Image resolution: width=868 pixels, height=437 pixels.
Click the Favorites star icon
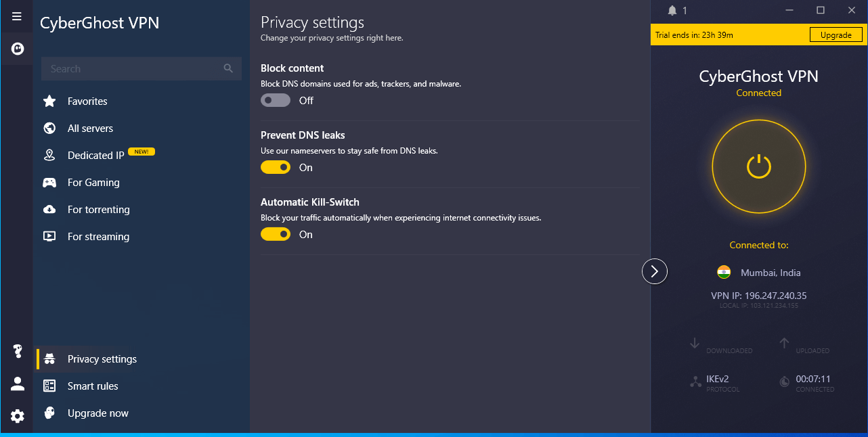tap(49, 101)
